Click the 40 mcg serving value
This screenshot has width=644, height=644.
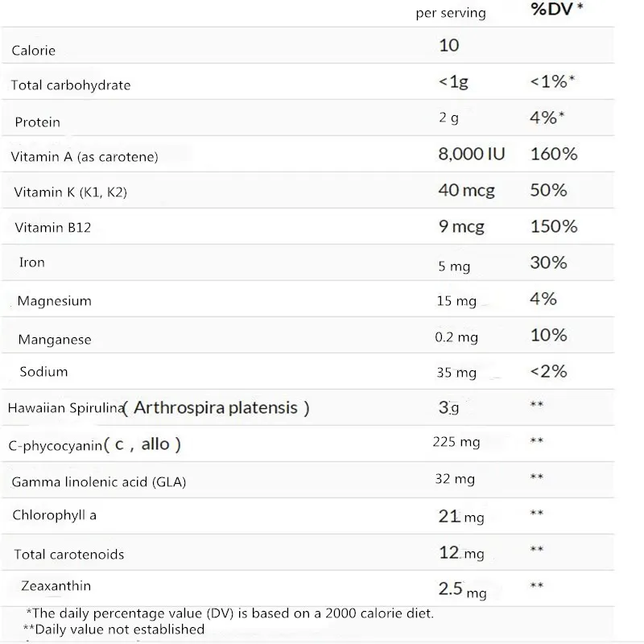pos(467,190)
